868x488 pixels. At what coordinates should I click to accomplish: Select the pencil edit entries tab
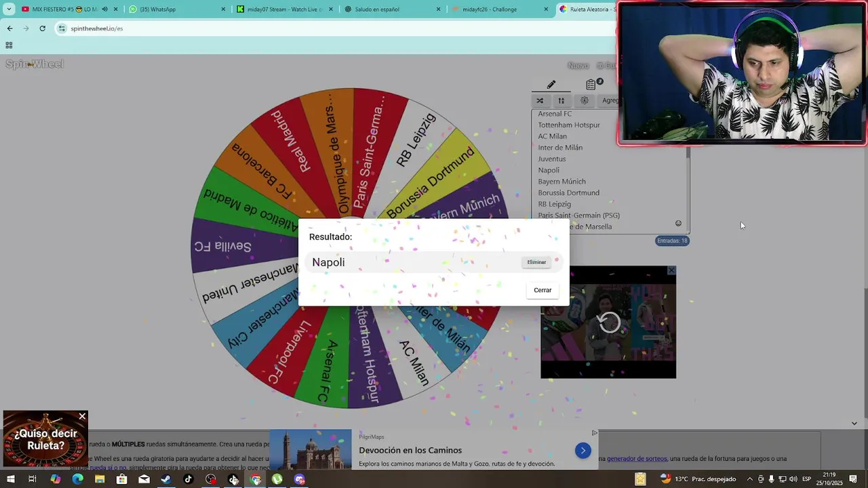[551, 85]
